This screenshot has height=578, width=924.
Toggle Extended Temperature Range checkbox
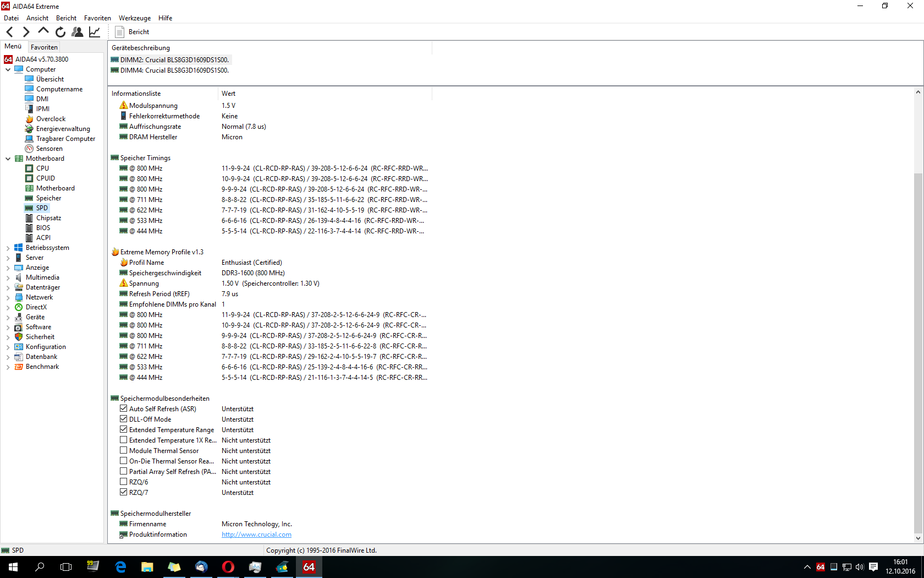(124, 429)
